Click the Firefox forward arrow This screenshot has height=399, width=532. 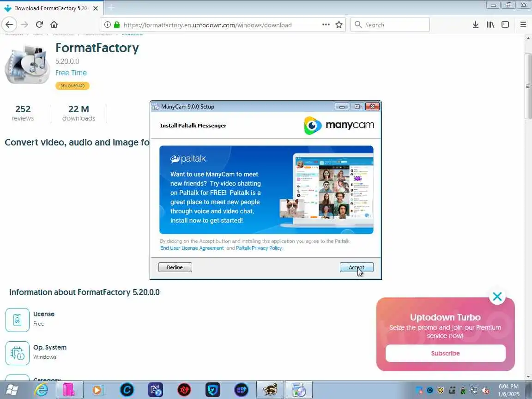(24, 24)
